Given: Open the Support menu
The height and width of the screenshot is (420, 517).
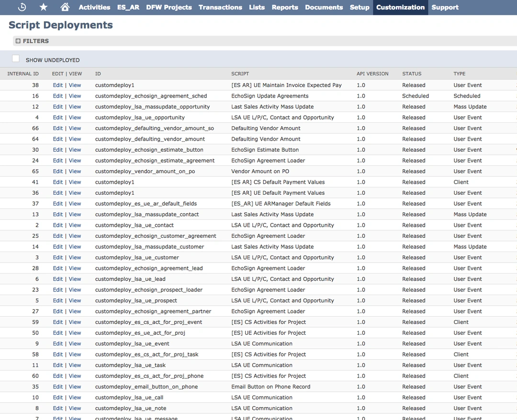Looking at the screenshot, I should [x=445, y=7].
